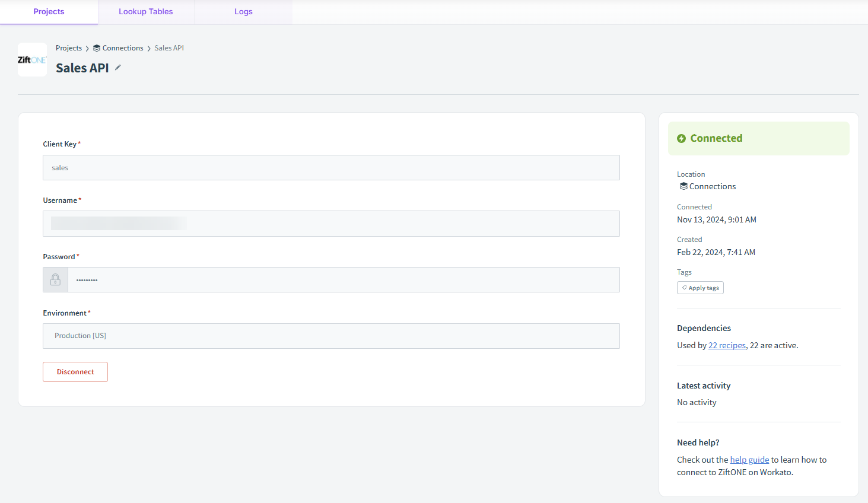The image size is (868, 503).
Task: Click the 'Need help?' heading
Action: (698, 442)
